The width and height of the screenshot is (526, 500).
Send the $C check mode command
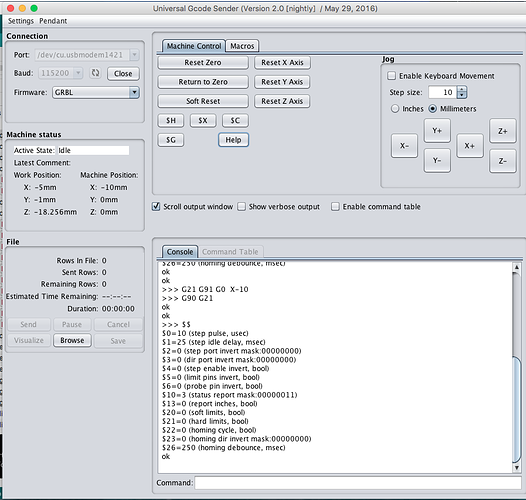pos(235,120)
